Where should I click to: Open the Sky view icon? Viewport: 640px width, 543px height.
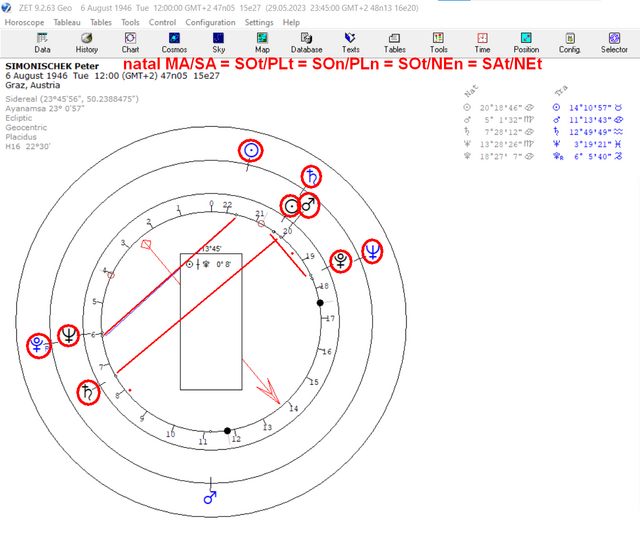tap(218, 43)
